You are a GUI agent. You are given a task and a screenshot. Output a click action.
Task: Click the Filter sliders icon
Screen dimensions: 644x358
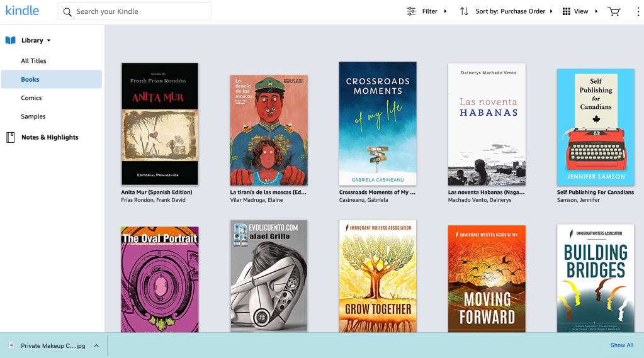pos(411,11)
